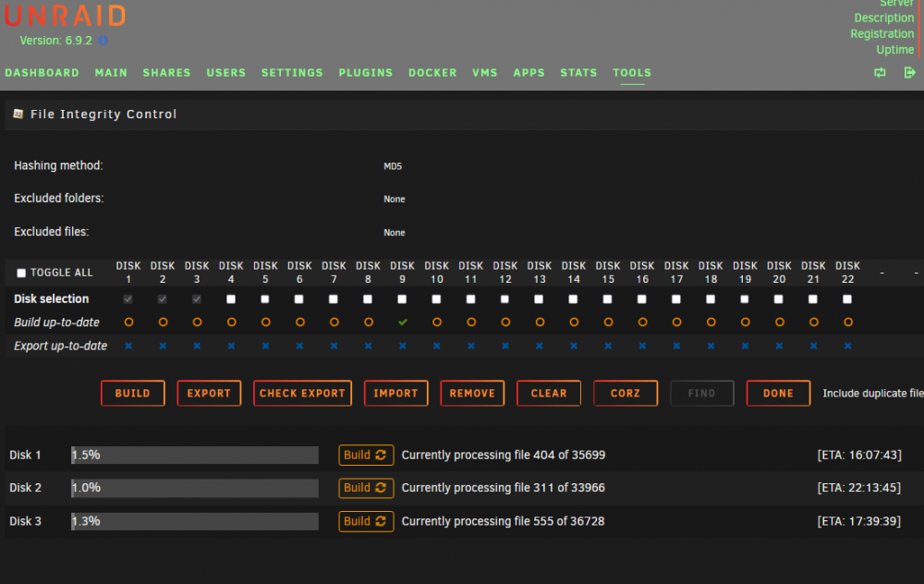The image size is (924, 584).
Task: Click the Remove button
Action: [472, 393]
